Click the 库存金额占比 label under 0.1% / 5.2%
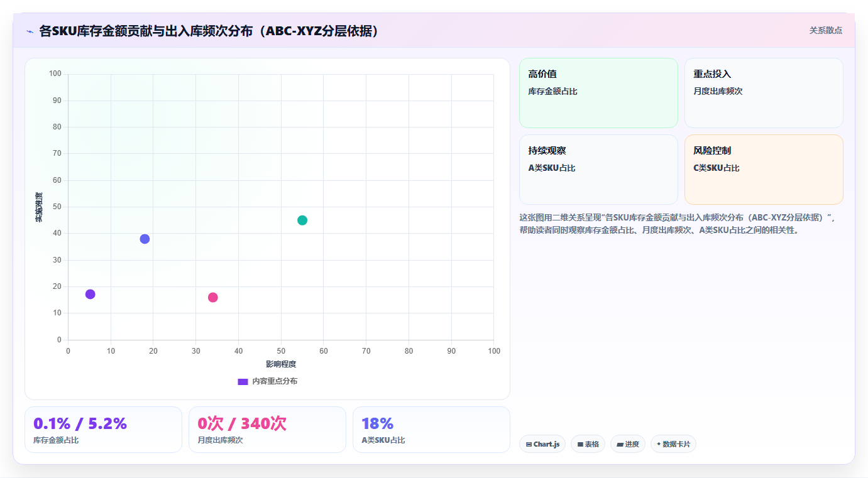 [x=56, y=440]
